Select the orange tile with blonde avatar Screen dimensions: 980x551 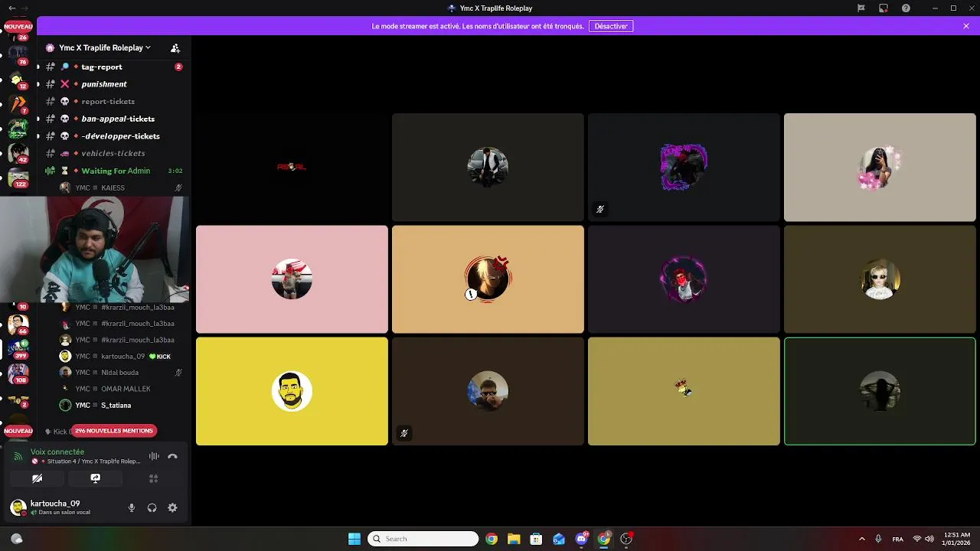click(488, 279)
